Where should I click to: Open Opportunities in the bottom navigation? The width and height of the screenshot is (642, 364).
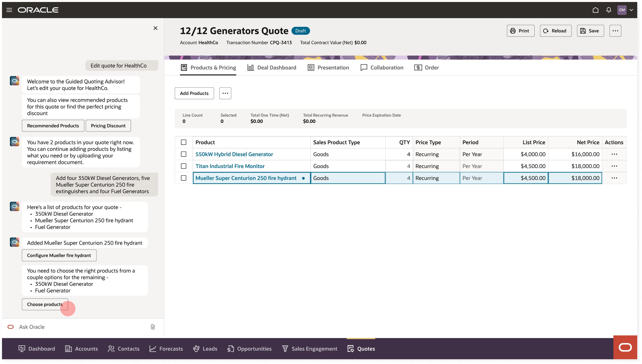249,349
